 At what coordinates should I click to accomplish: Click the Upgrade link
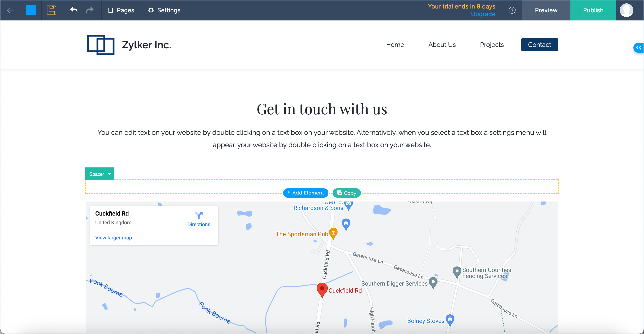pos(483,14)
